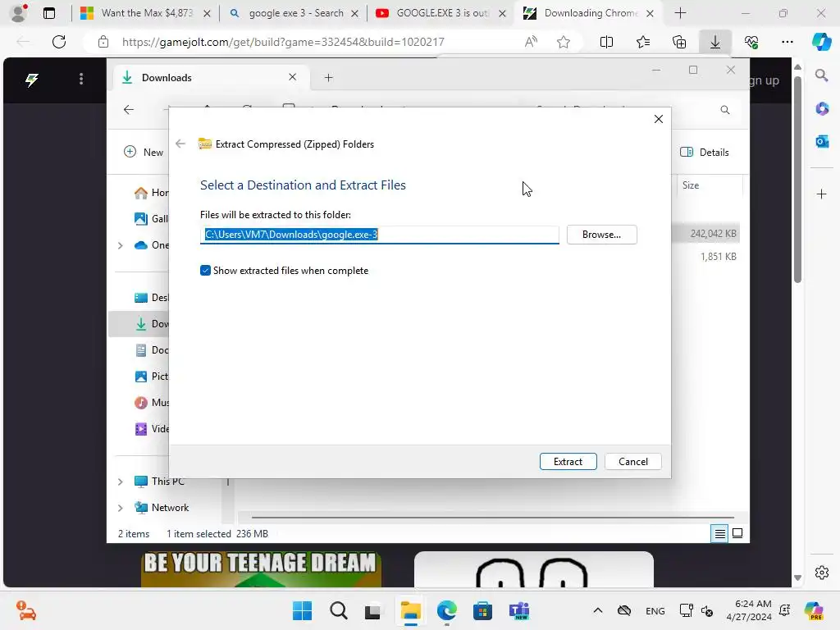Open the Edge Favorites list
840x630 pixels.
pos(643,42)
